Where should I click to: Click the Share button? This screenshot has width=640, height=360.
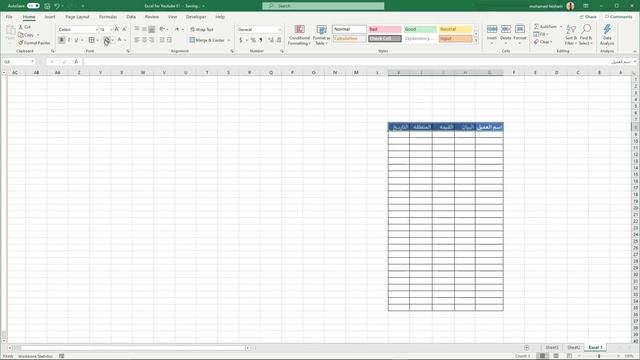point(588,17)
